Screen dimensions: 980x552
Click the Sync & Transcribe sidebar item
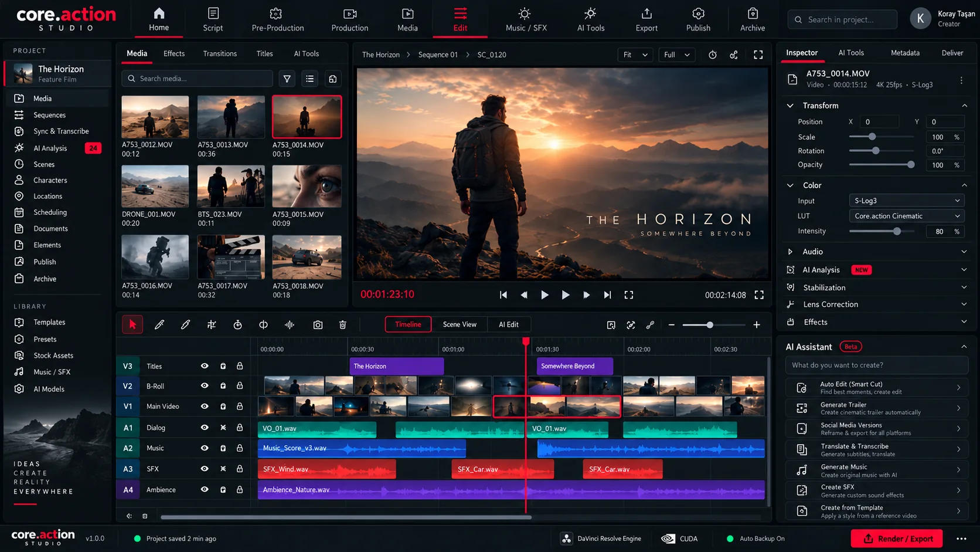click(x=57, y=131)
